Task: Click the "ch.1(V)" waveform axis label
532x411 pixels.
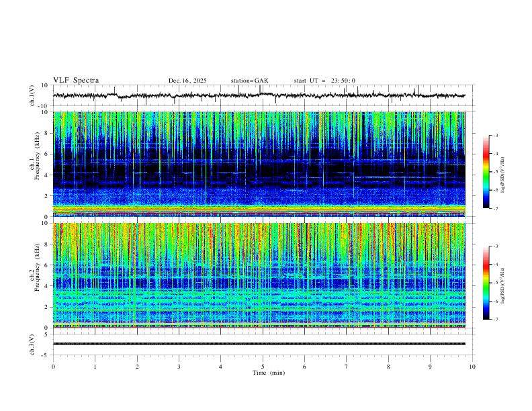Action: click(x=32, y=95)
